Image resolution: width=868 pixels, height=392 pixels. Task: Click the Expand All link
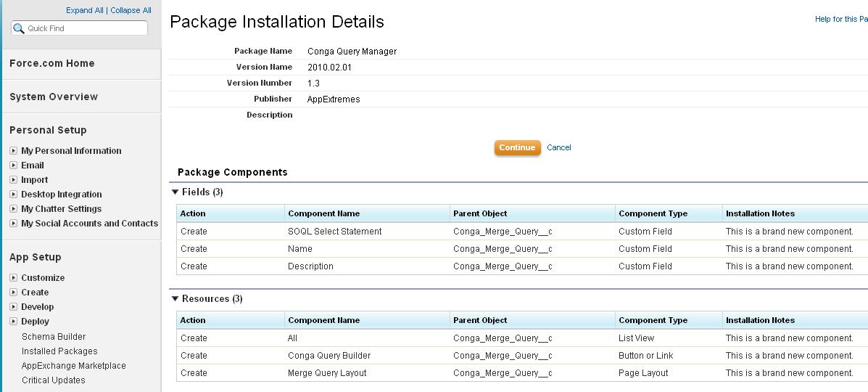pos(85,10)
